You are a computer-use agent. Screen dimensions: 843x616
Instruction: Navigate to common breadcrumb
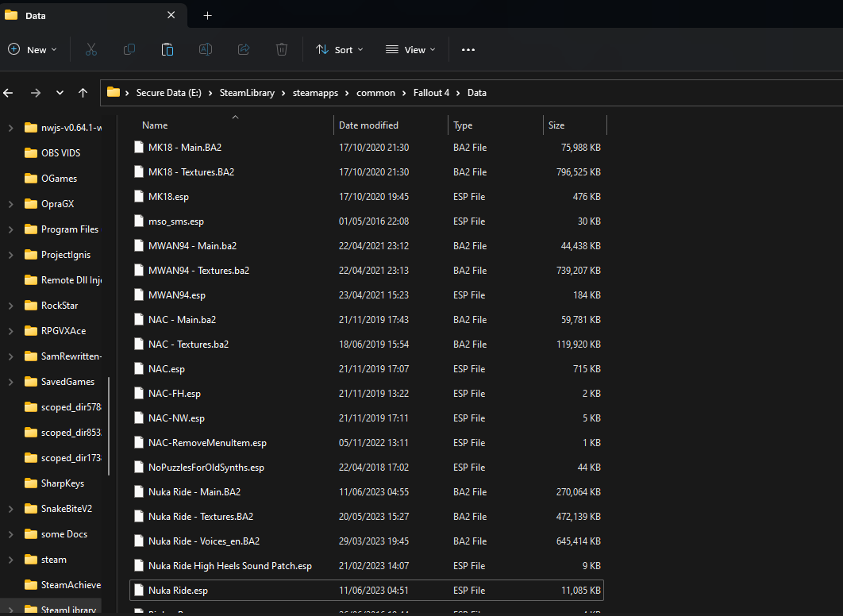(375, 92)
